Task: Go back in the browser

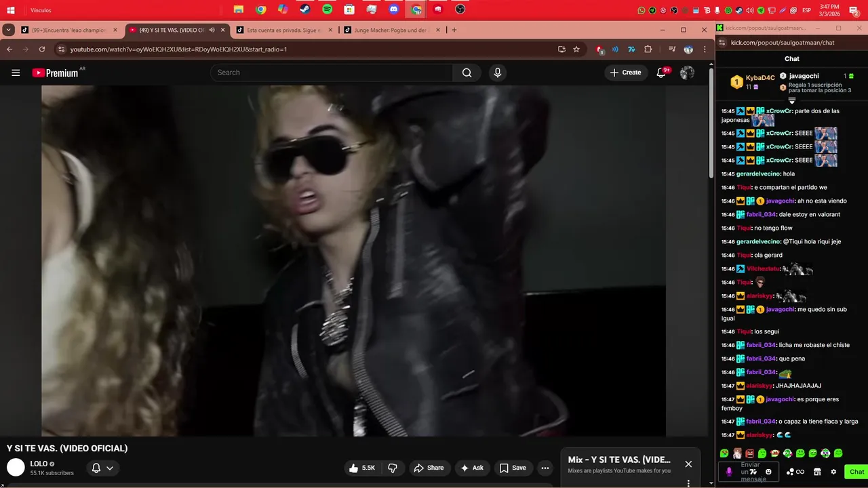Action: pyautogui.click(x=9, y=49)
